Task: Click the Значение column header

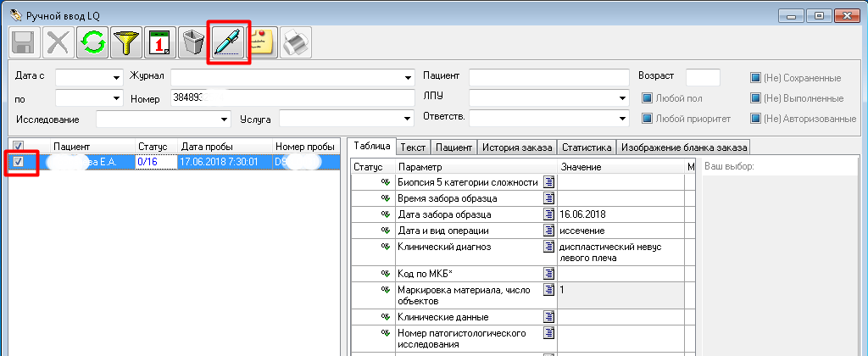Action: [621, 167]
